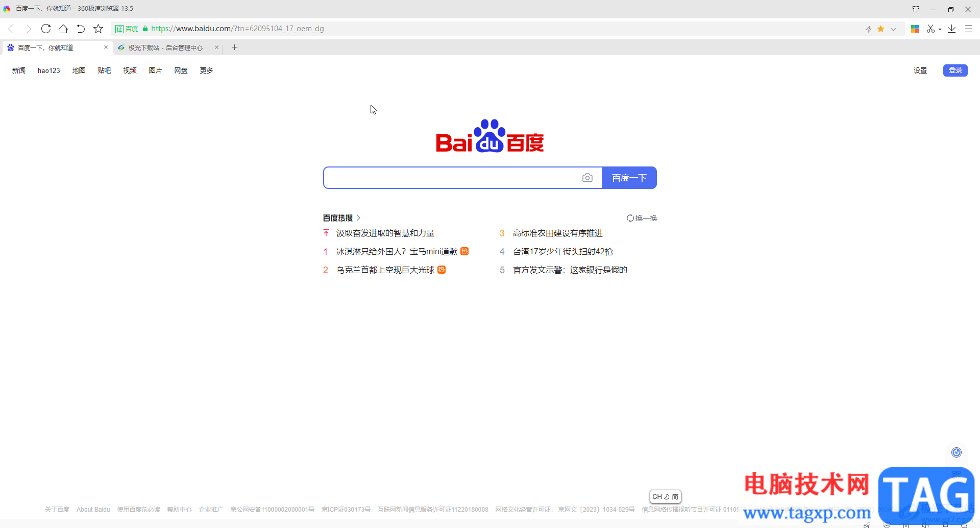Open the 视频 link

pos(130,70)
